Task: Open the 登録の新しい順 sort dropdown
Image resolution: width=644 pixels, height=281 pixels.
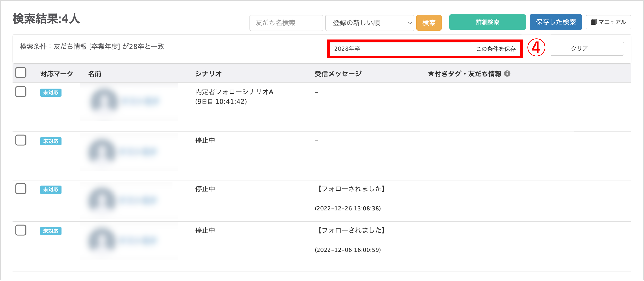Action: pos(370,23)
